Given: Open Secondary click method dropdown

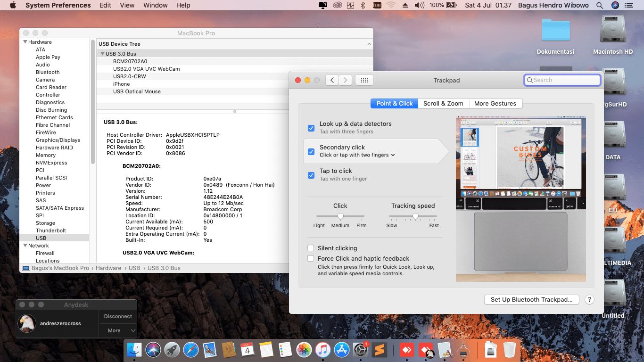Looking at the screenshot, I should pos(357,155).
